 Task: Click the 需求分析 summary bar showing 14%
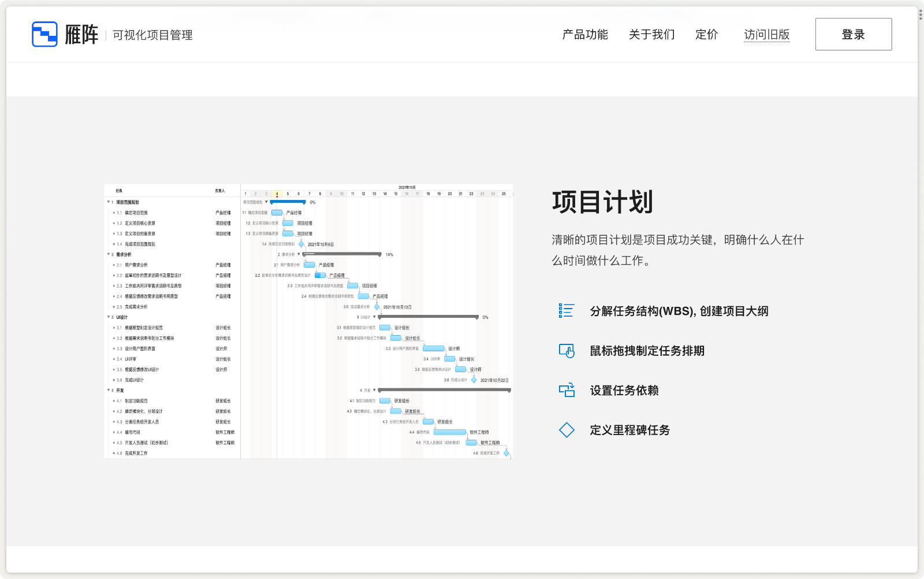pyautogui.click(x=341, y=254)
